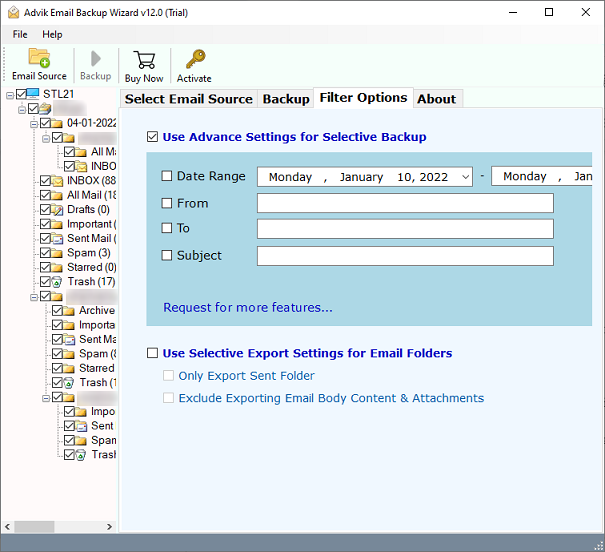The height and width of the screenshot is (552, 605).
Task: Uncheck the STL21 root tree checkbox
Action: coord(21,94)
